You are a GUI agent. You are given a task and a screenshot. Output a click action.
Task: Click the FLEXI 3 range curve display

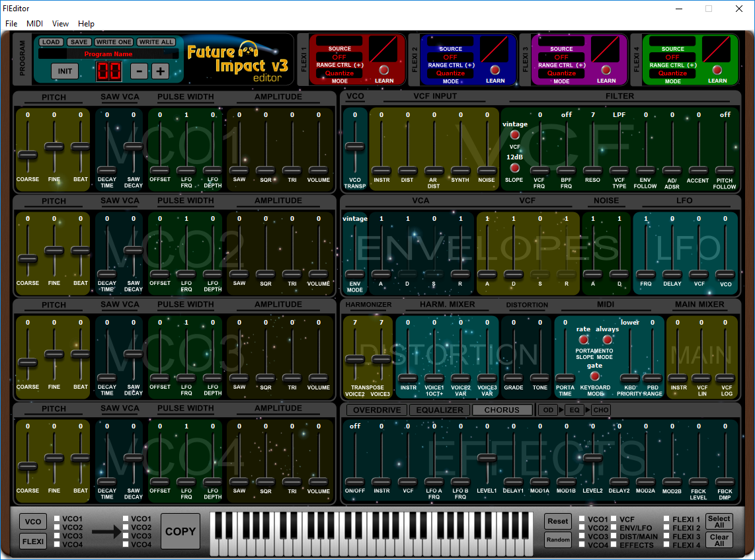click(x=605, y=49)
